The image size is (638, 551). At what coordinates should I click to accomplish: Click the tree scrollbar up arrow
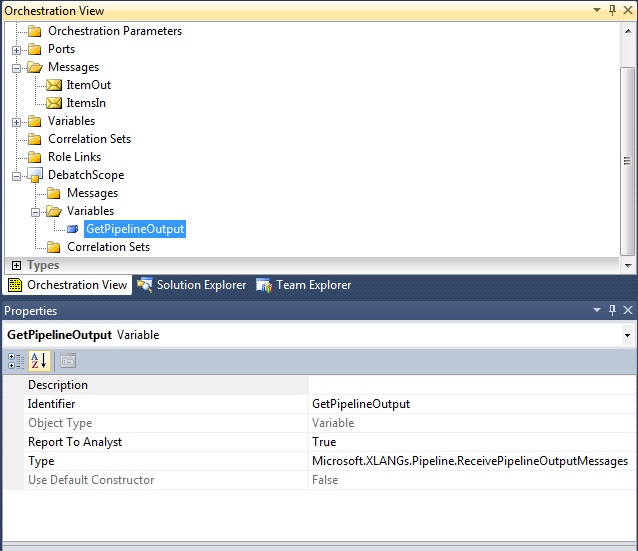[x=628, y=31]
